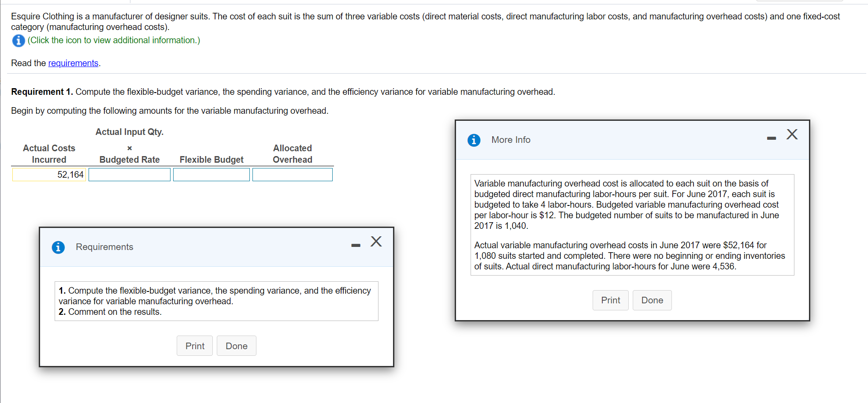This screenshot has height=403, width=868.
Task: Click the 'Requirement 1.' bold heading
Action: 42,92
